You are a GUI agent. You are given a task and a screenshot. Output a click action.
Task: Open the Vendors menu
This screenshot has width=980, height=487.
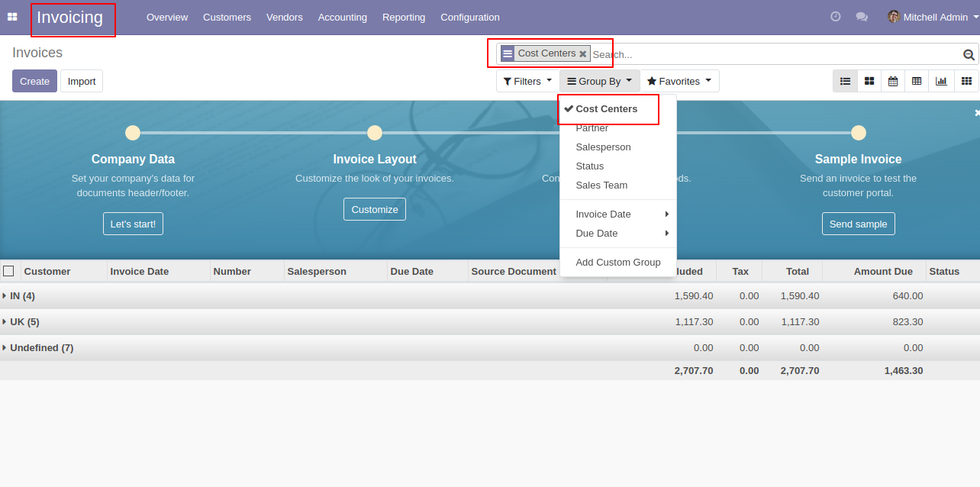(285, 17)
